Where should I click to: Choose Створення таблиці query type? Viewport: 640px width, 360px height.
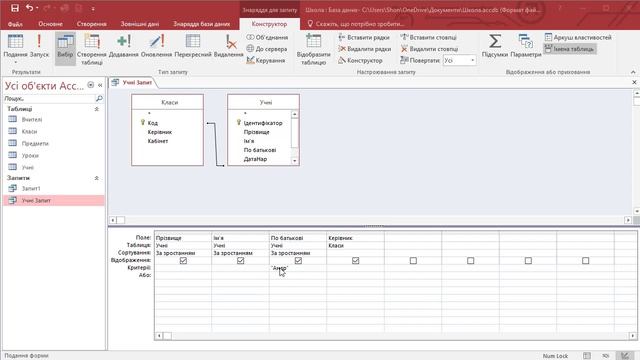(x=92, y=49)
